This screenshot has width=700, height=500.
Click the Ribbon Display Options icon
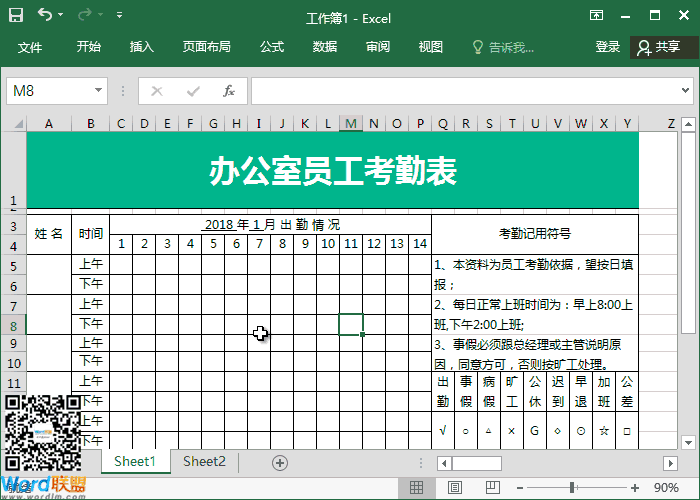click(x=596, y=15)
